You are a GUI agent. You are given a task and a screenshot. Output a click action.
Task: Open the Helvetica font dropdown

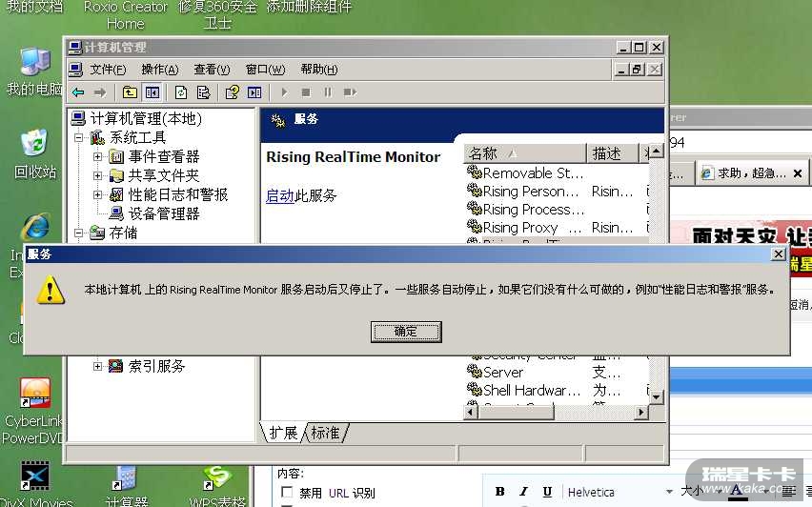tap(619, 492)
